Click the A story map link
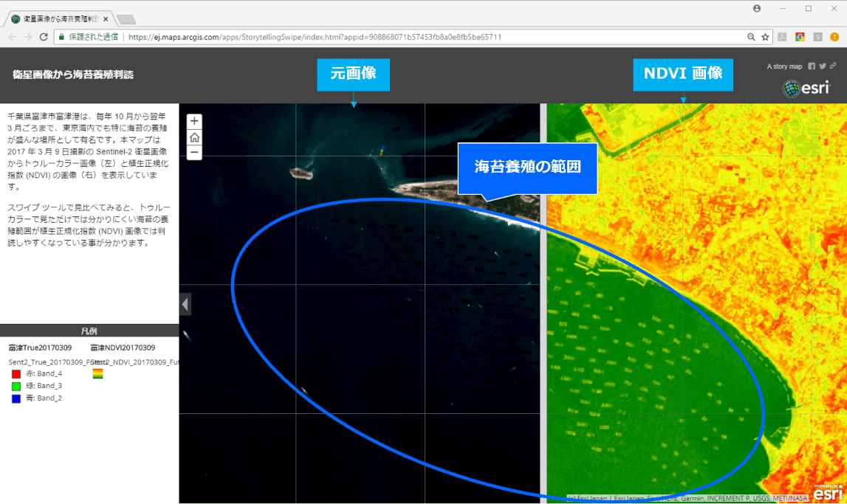847x504 pixels. pyautogui.click(x=783, y=66)
